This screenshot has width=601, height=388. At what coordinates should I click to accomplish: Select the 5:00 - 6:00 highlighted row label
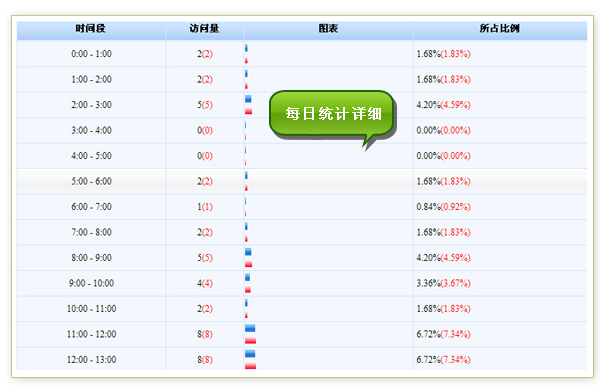click(x=91, y=181)
